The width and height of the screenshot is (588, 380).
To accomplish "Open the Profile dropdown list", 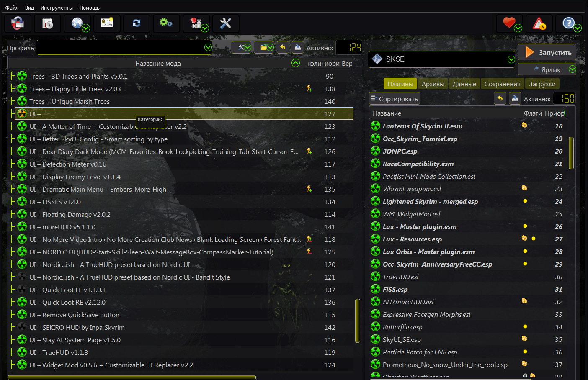I will pyautogui.click(x=208, y=48).
